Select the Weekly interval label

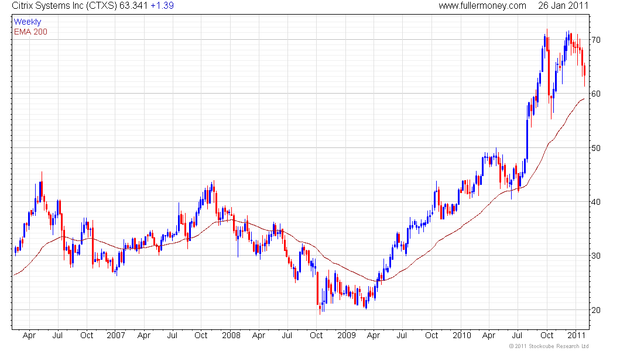28,22
